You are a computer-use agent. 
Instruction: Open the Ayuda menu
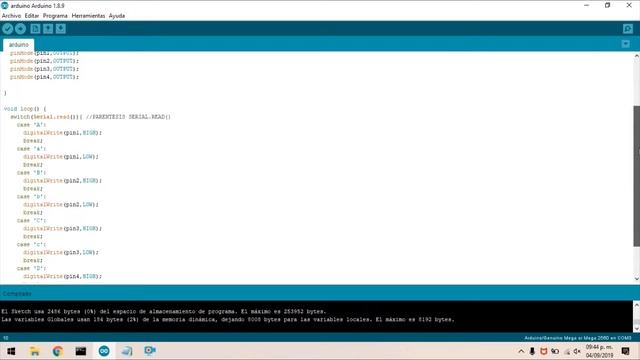[x=117, y=16]
